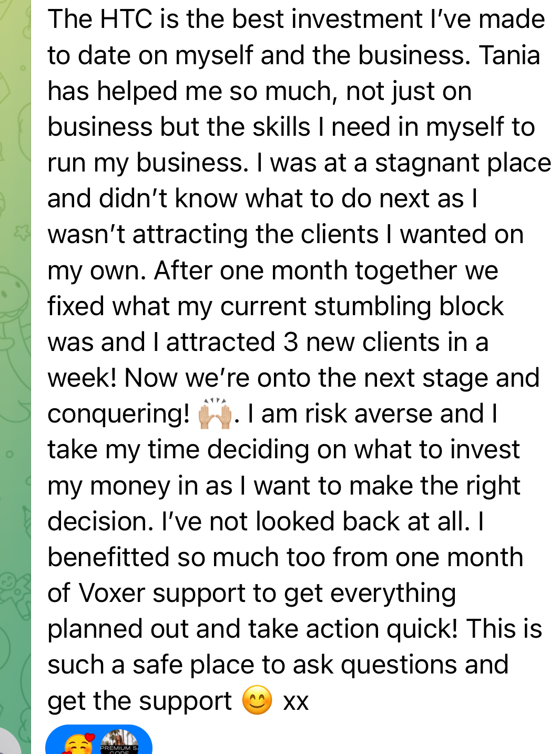Tap the word 'conquering!' in the message
Screen dimensions: 560x754
pos(118,414)
